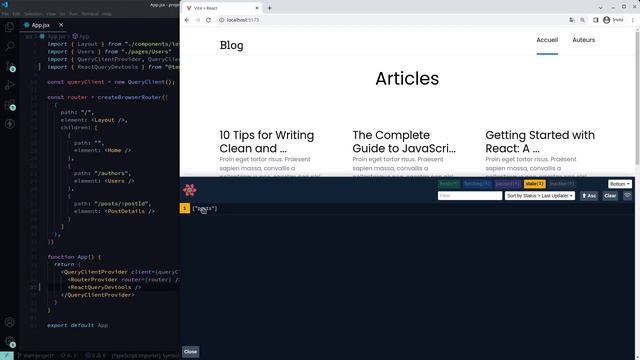Open the Search view in VS Code
Screen dimensions: 640x360
click(x=9, y=46)
